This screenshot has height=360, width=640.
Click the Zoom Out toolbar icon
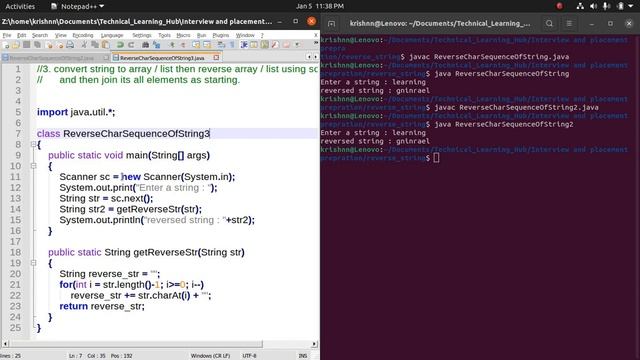[183, 44]
